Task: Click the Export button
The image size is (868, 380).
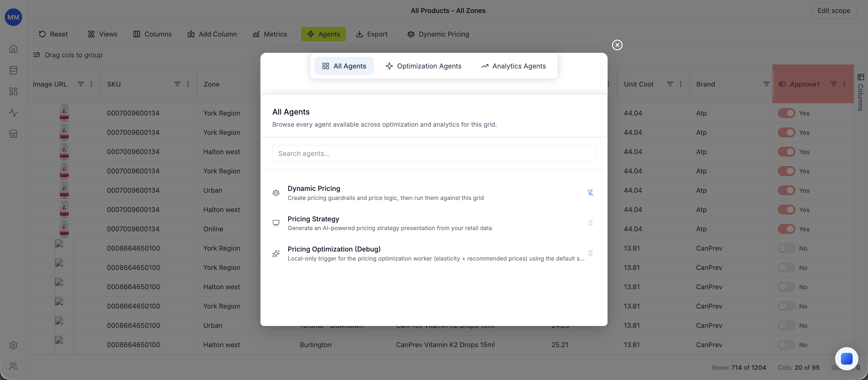Action: [372, 34]
